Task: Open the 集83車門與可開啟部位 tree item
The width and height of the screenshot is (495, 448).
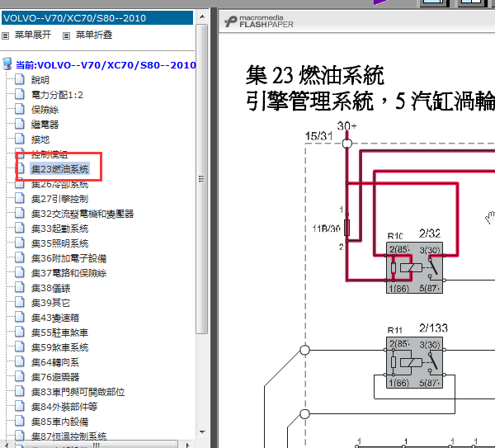Action: coord(78,392)
